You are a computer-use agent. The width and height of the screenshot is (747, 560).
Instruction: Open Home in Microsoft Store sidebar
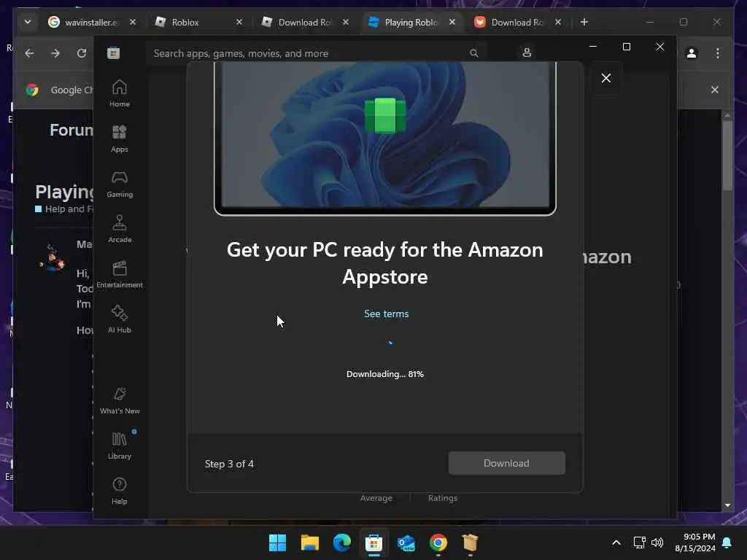[x=119, y=94]
